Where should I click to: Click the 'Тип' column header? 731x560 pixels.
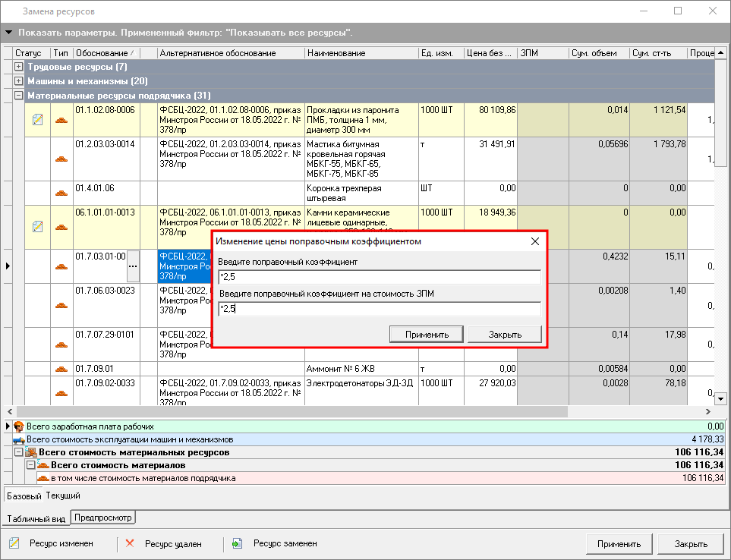click(x=61, y=53)
